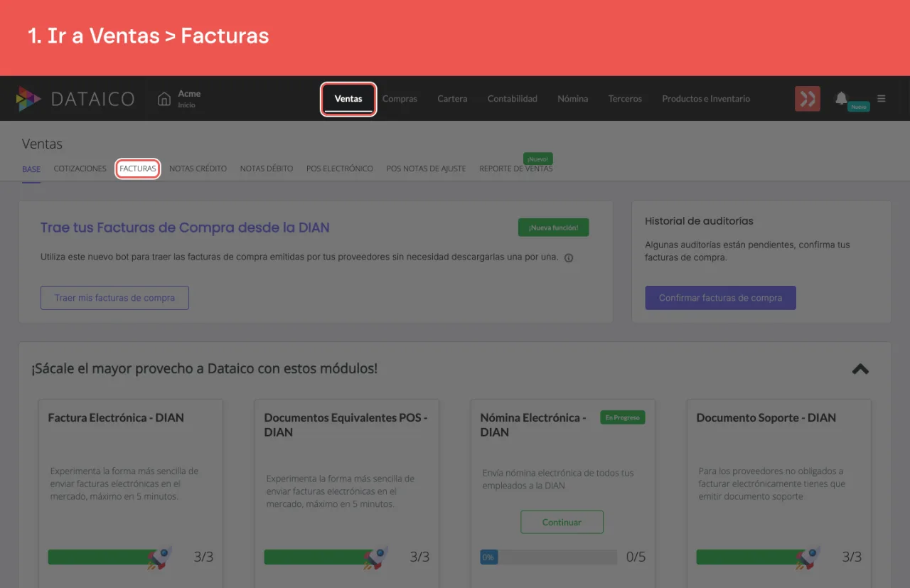Click Nómina Electrónica 0% progress bar
910x588 pixels.
(x=548, y=557)
